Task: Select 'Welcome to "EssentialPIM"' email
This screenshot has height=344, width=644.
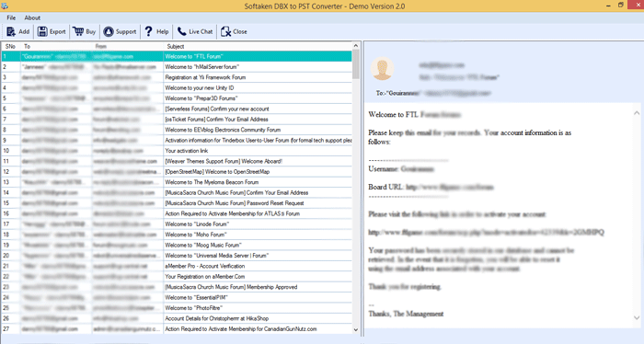Action: coord(177,298)
